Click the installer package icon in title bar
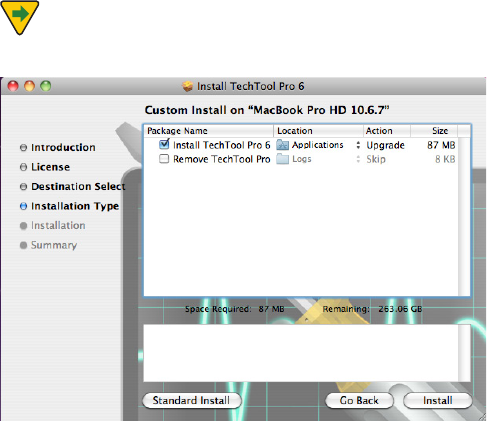 click(187, 86)
